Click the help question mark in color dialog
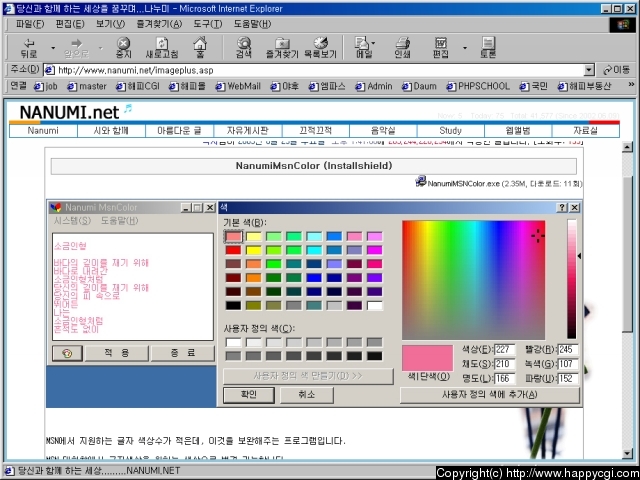 pos(562,207)
